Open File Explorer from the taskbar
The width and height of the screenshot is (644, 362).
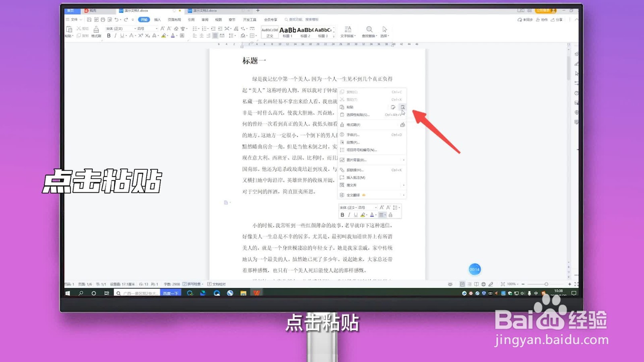[x=243, y=293]
